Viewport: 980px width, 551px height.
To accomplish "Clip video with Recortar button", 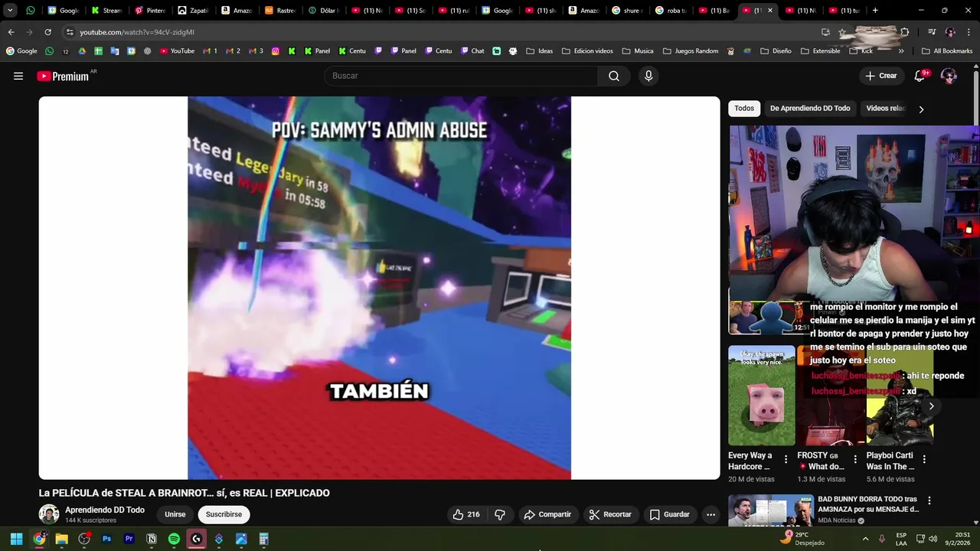I will click(x=610, y=514).
